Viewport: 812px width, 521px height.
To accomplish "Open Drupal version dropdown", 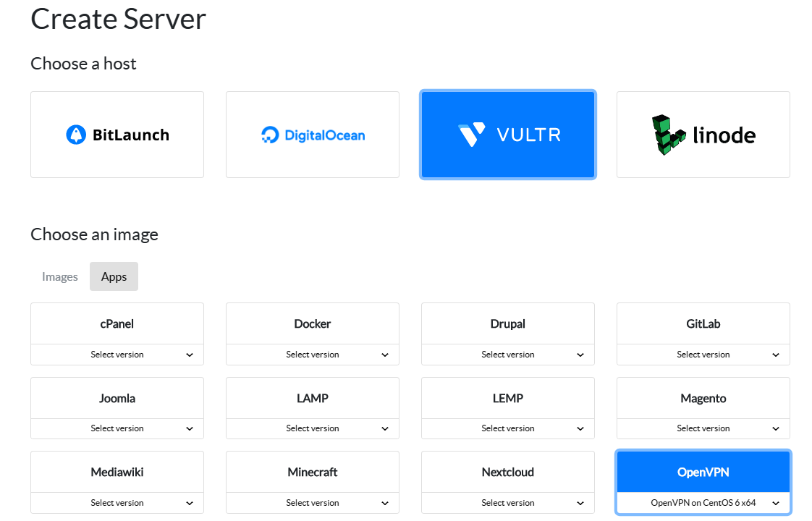I will click(508, 355).
